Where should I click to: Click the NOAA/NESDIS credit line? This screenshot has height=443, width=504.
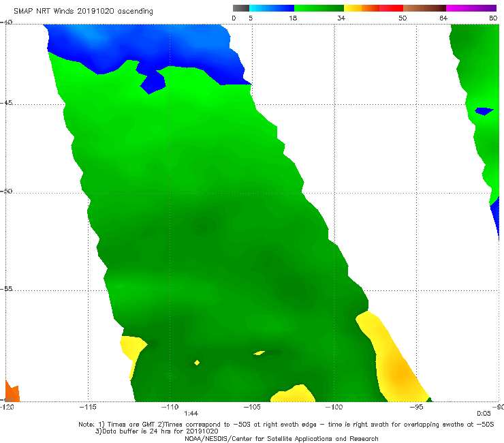(281, 438)
